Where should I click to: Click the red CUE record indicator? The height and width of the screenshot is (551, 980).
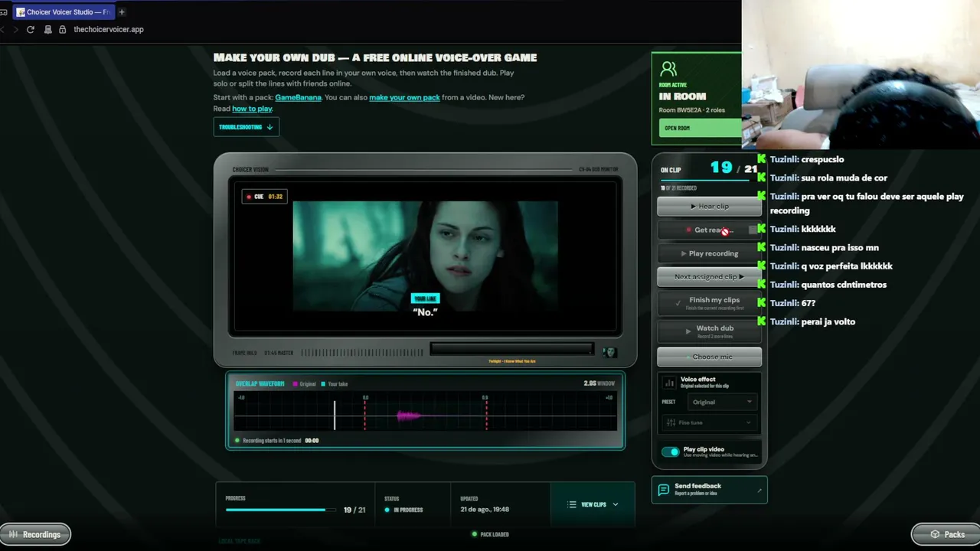[x=249, y=197]
